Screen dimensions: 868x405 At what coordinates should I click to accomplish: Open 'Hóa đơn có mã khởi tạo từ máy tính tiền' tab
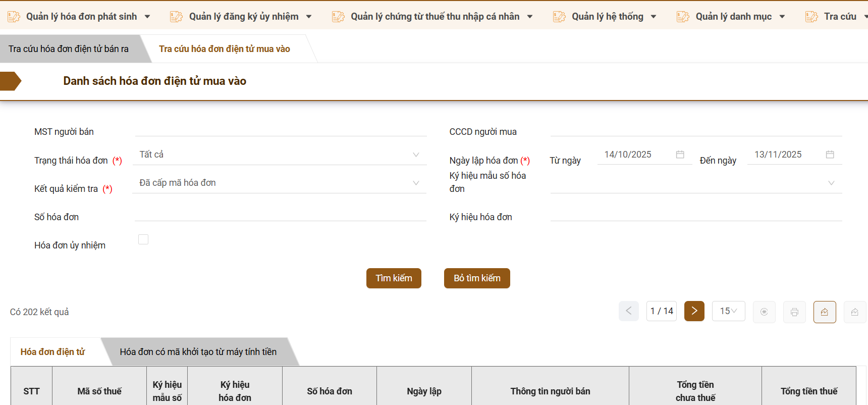click(198, 352)
